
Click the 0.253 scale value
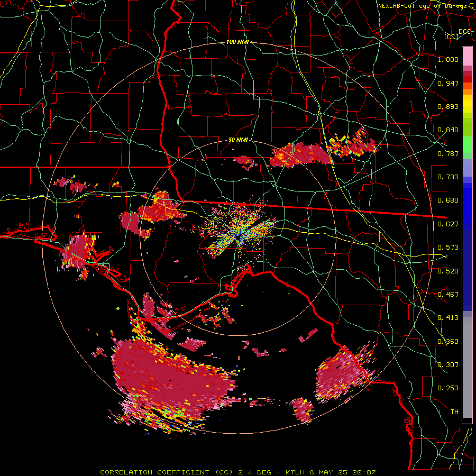click(x=448, y=388)
